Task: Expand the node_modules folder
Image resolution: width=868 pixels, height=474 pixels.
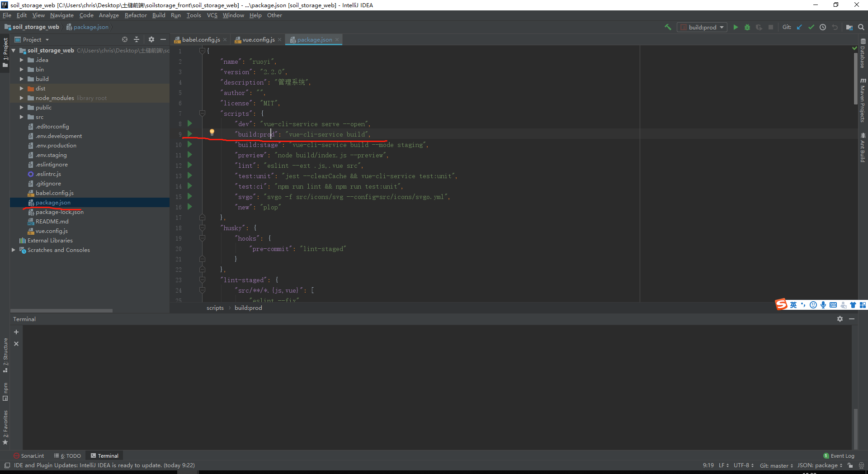Action: click(21, 98)
